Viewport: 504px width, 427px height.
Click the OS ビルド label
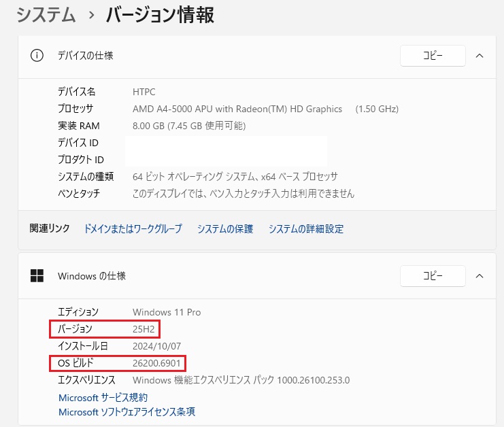pos(75,363)
